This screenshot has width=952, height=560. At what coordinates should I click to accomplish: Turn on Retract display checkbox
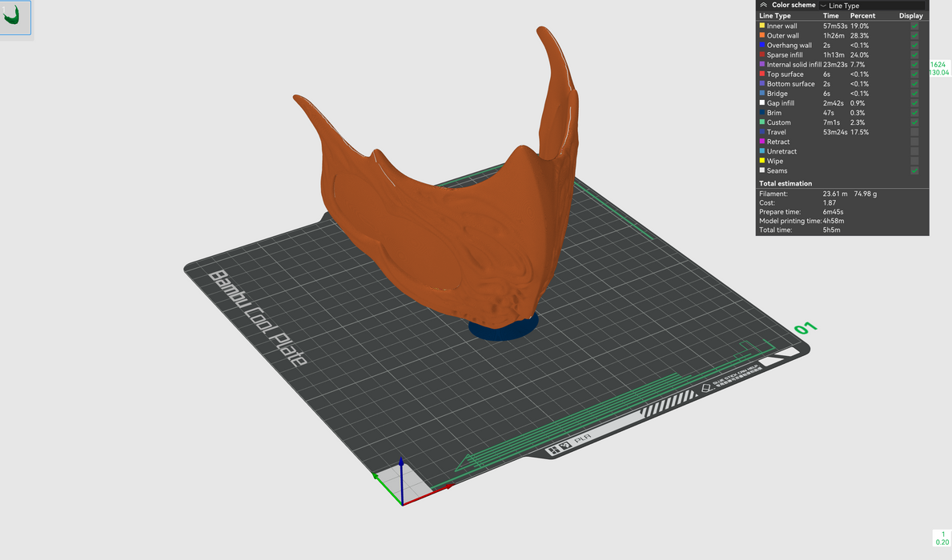pos(914,142)
